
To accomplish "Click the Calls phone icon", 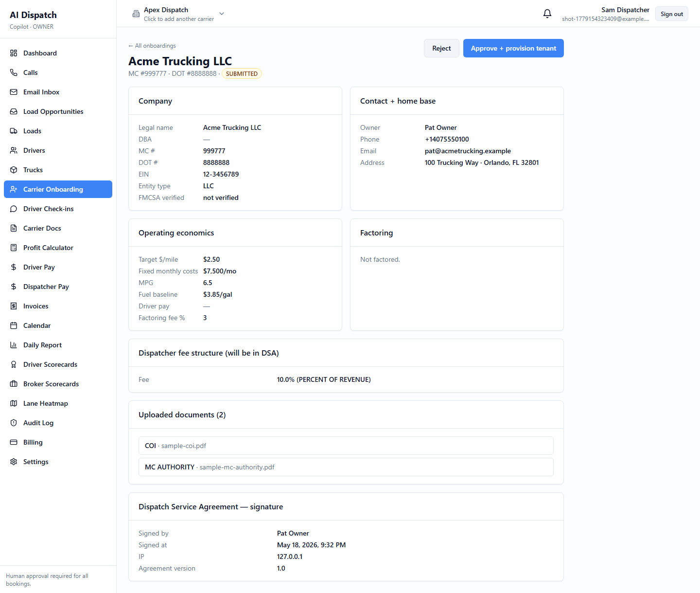I will 14,72.
